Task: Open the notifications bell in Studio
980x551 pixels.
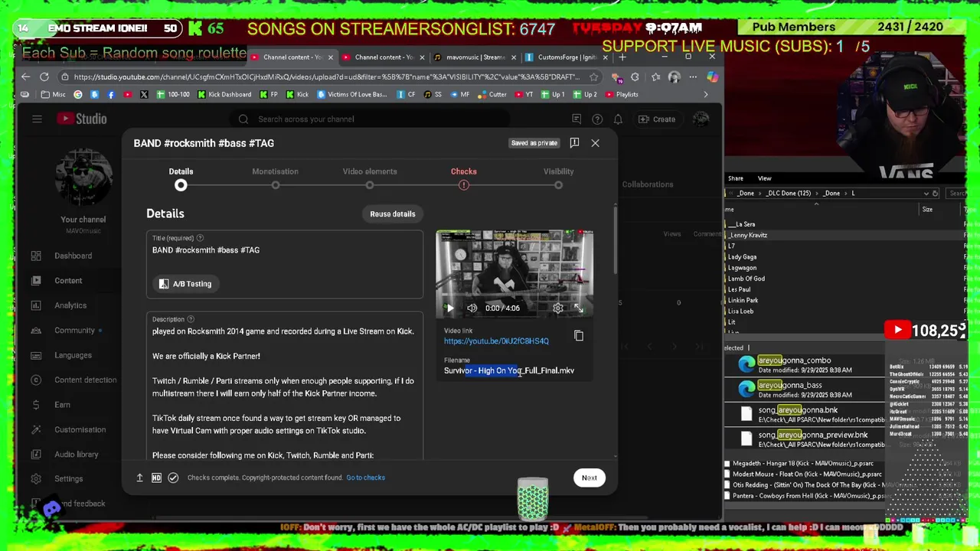Action: coord(618,119)
